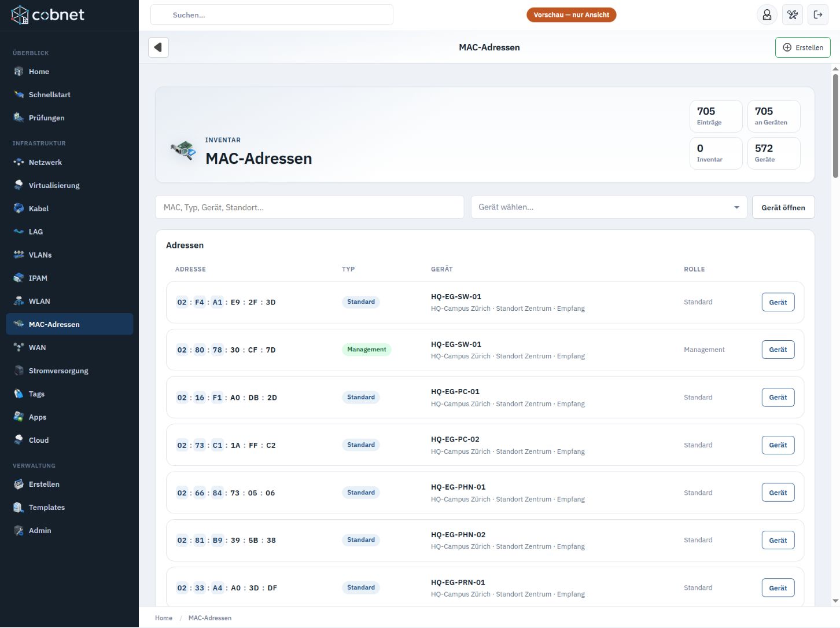Open the LAG menu item

(x=69, y=232)
